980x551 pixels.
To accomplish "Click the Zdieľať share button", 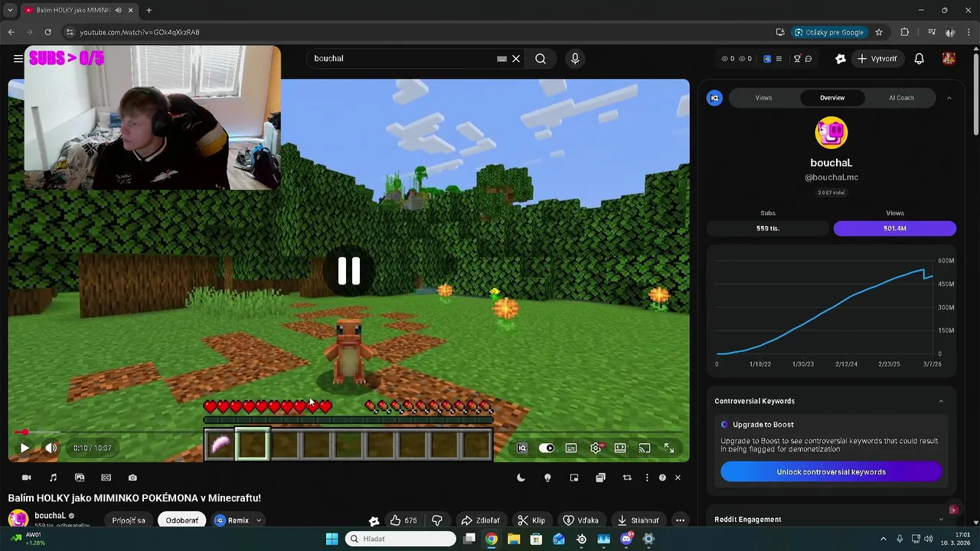I will pyautogui.click(x=480, y=520).
